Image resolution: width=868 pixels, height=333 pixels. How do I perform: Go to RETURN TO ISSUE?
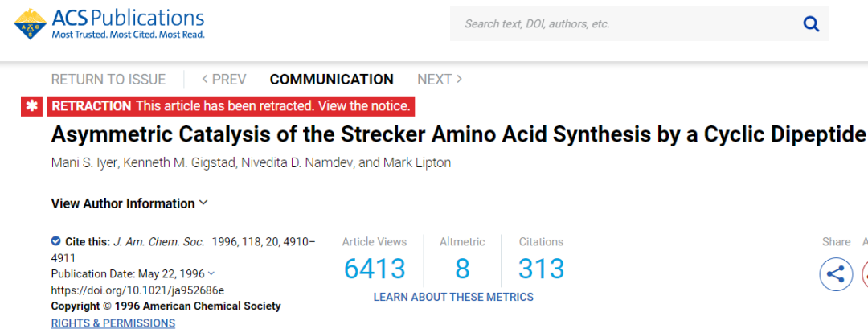coord(108,80)
